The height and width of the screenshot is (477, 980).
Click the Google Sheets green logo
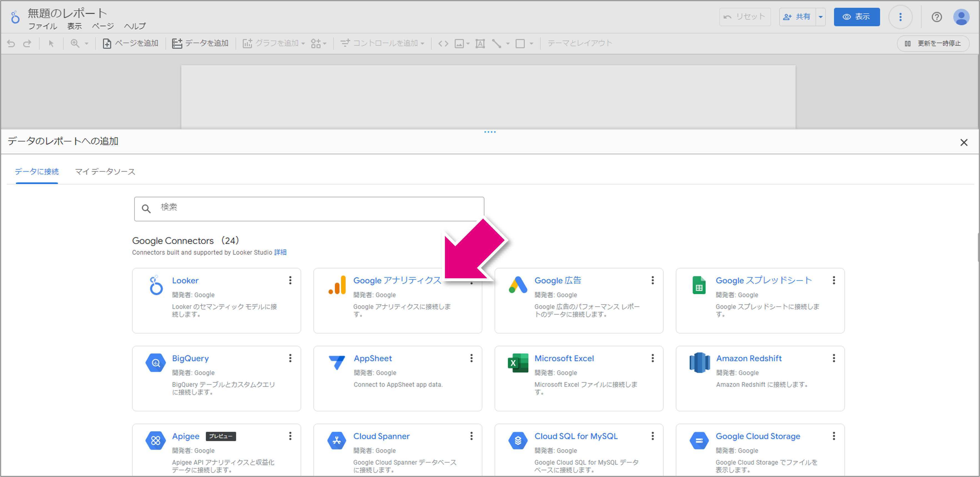click(x=699, y=285)
